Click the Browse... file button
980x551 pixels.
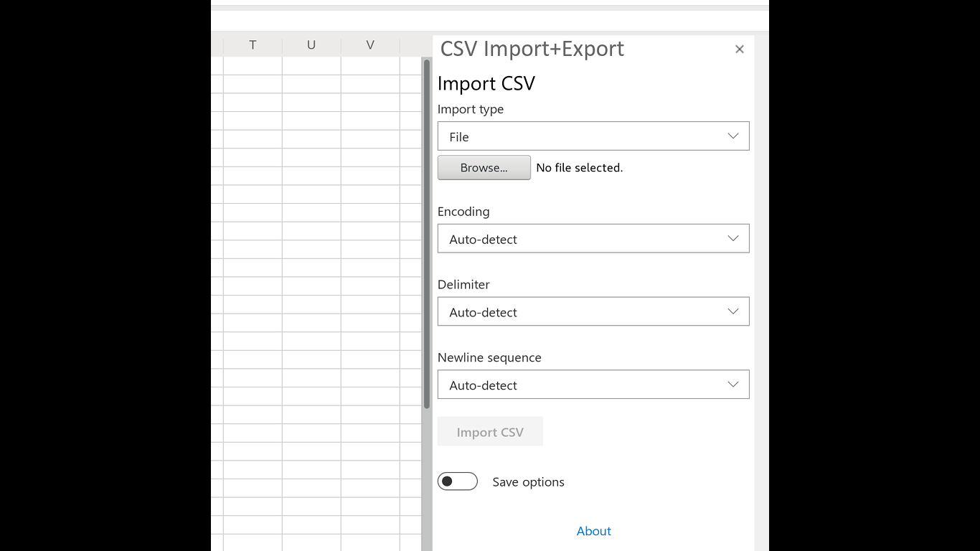click(x=484, y=168)
